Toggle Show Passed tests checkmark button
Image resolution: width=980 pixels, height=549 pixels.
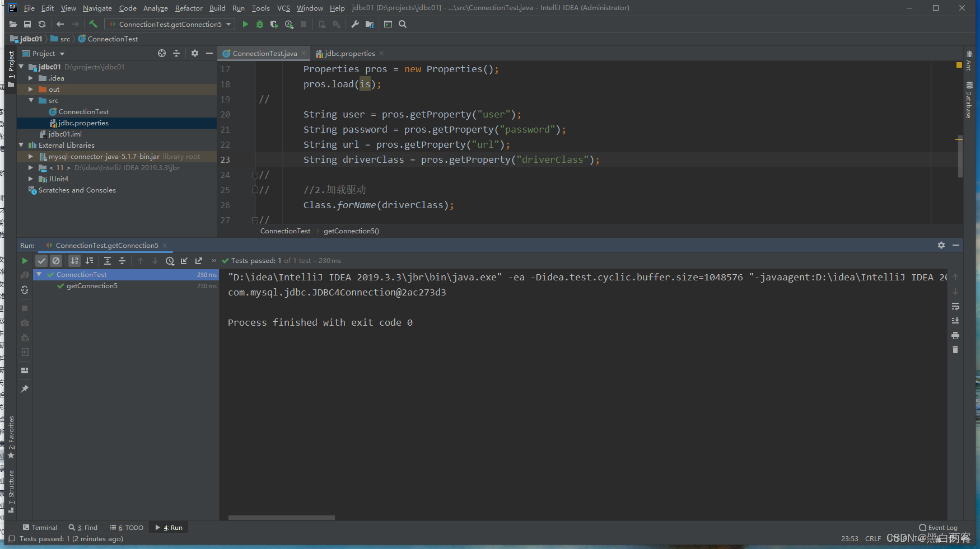point(41,261)
